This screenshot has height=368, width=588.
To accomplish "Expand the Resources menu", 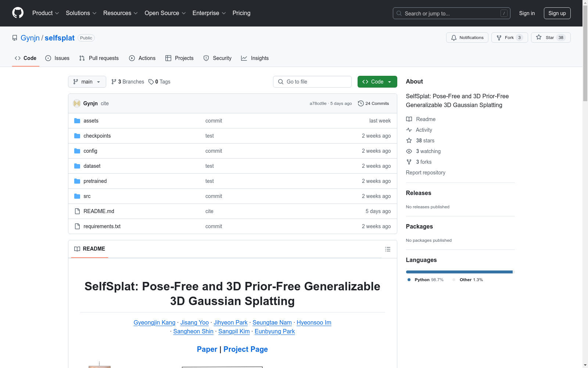I will click(121, 13).
